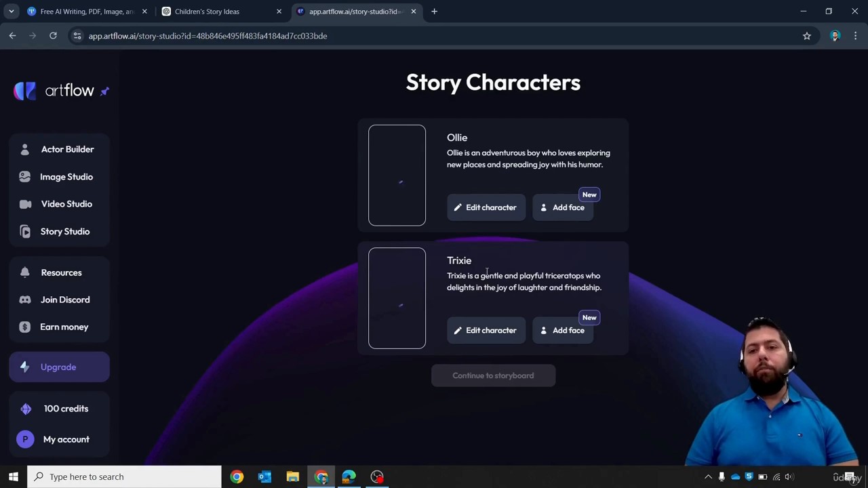Viewport: 868px width, 488px height.
Task: Edit character Ollie
Action: tap(486, 207)
